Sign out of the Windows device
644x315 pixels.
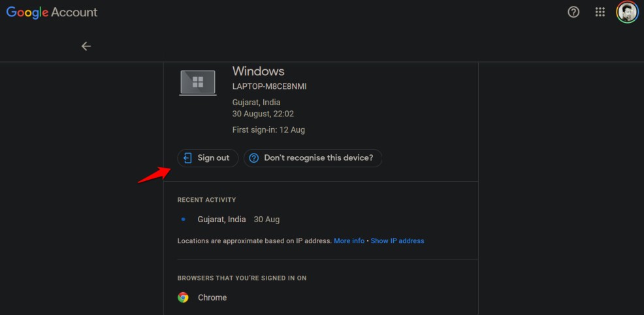click(208, 158)
